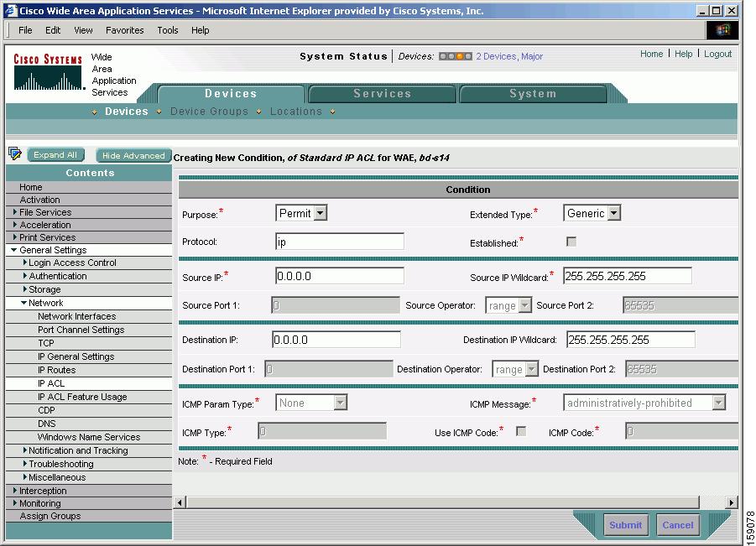The width and height of the screenshot is (756, 546).
Task: Expand Notification and Tracking
Action: (x=25, y=450)
